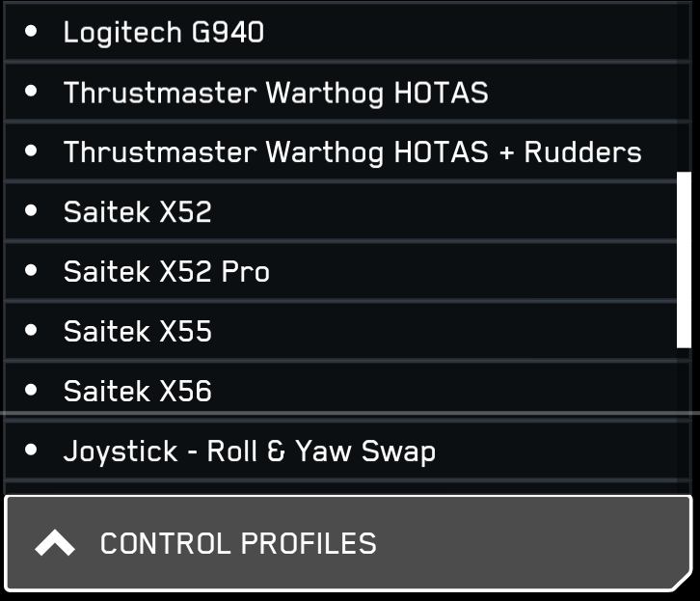Select the Logitech G940 profile

point(164,33)
